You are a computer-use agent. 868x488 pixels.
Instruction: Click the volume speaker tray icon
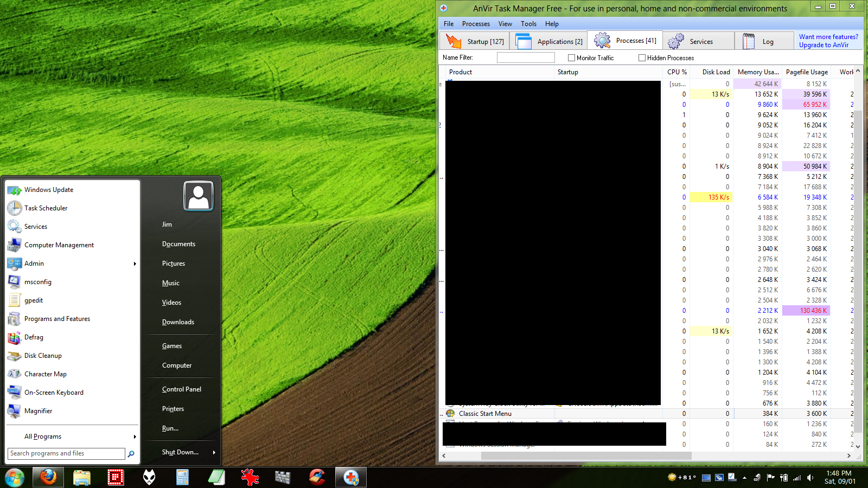coord(810,478)
